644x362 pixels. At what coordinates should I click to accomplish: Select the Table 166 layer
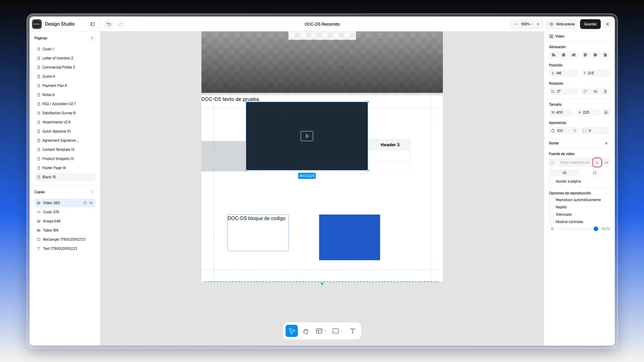coord(65,230)
